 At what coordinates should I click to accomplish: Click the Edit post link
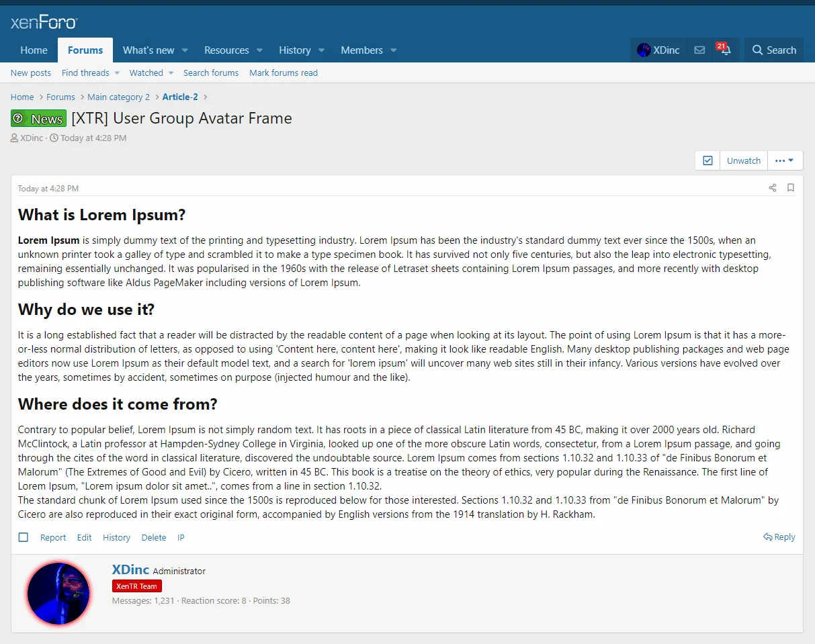tap(84, 537)
